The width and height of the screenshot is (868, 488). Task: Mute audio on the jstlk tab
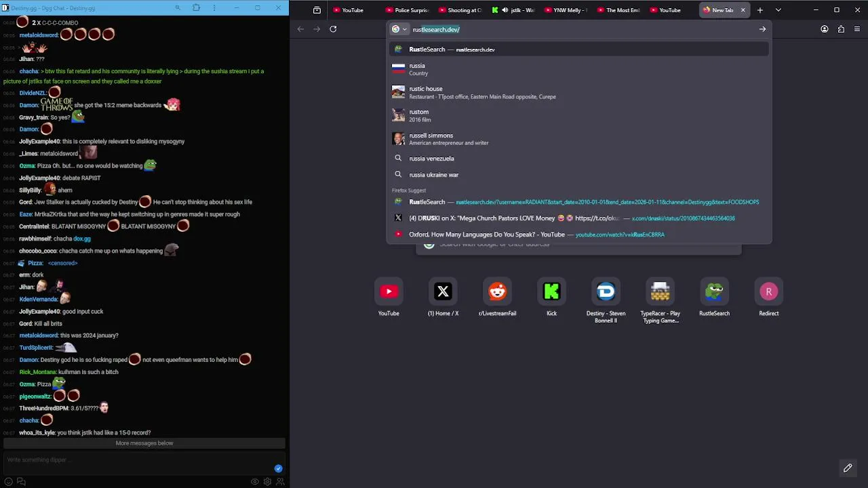(505, 10)
